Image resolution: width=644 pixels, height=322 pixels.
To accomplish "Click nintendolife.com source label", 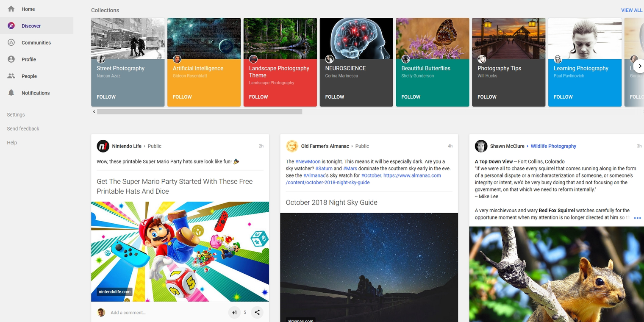I will pos(114,292).
